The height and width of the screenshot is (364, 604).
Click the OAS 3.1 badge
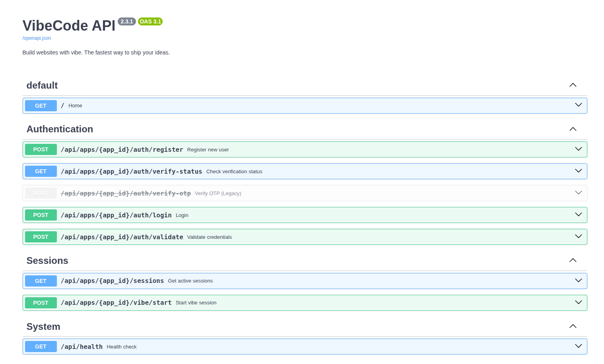coord(150,21)
